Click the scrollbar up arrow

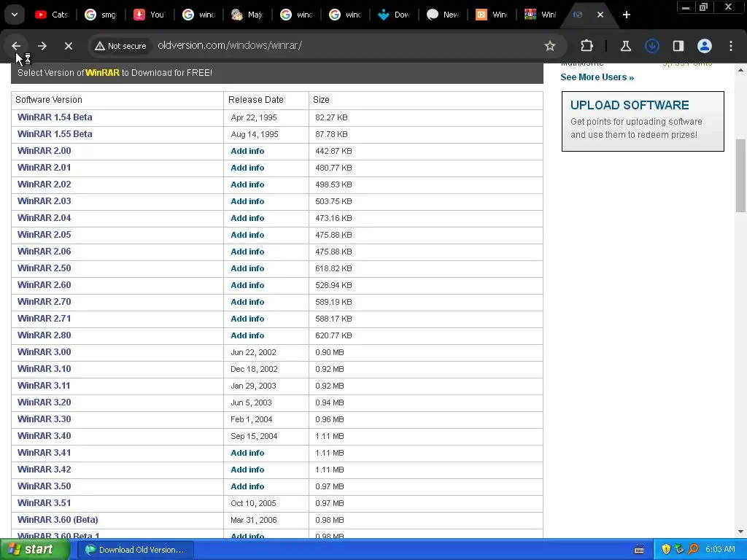pos(740,70)
